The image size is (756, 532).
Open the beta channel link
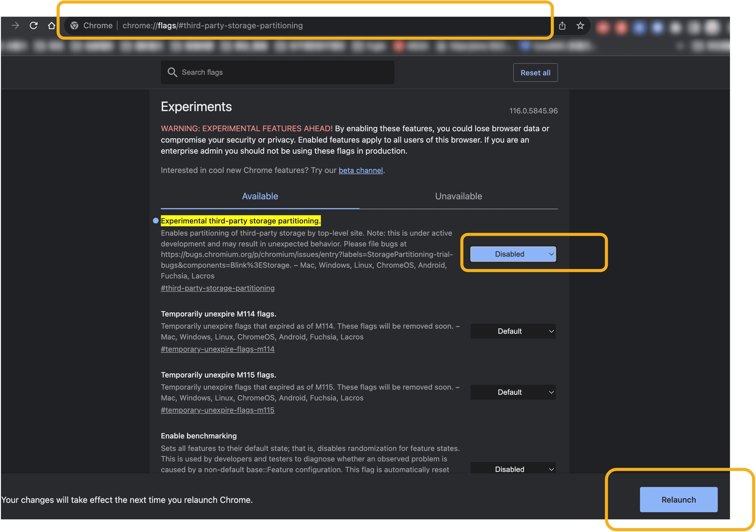(361, 170)
